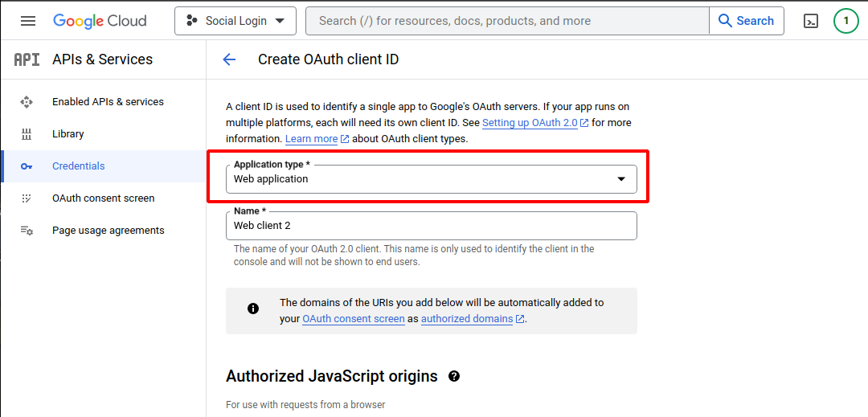Click the Enabled APIs diamond icon

27,102
